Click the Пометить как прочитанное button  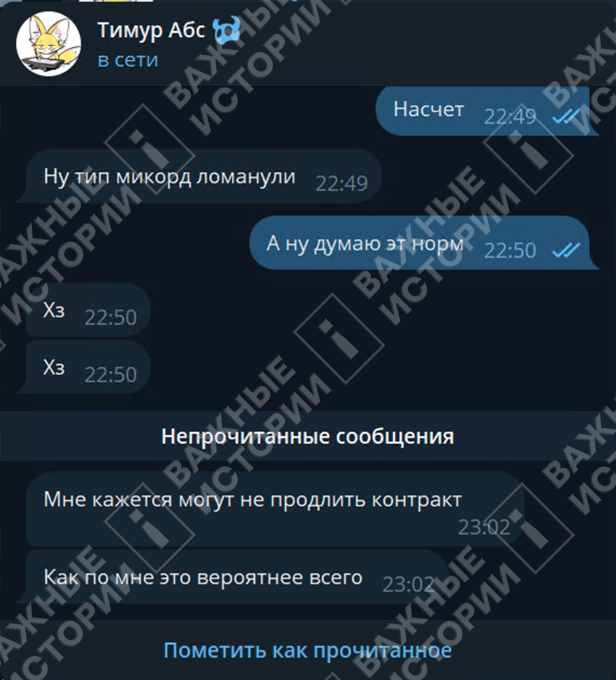point(307,650)
